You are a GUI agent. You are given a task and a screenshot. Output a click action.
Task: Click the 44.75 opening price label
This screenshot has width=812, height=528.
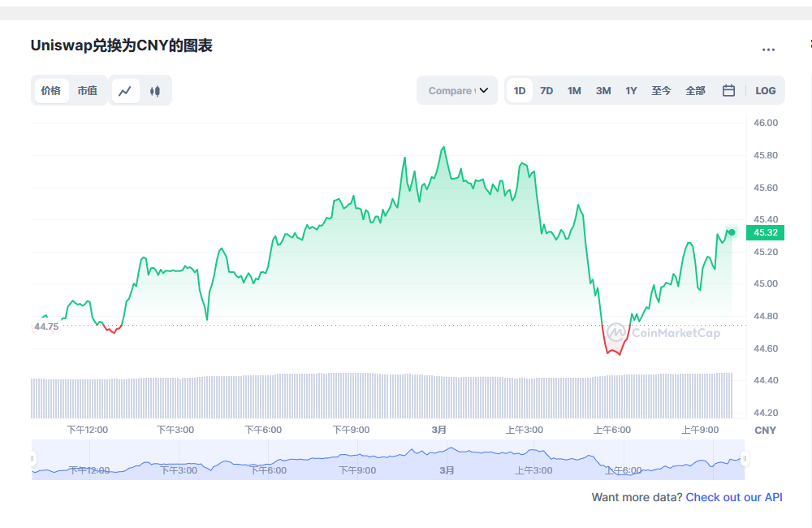(46, 327)
